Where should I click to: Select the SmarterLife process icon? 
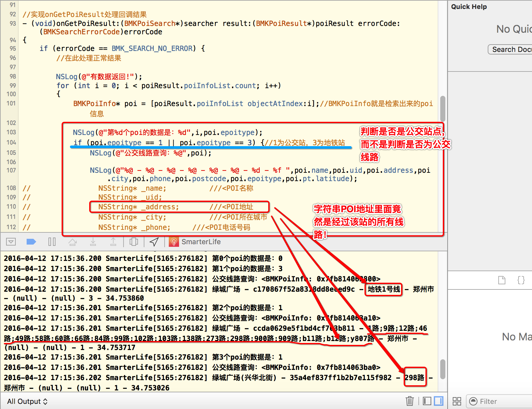coord(174,242)
